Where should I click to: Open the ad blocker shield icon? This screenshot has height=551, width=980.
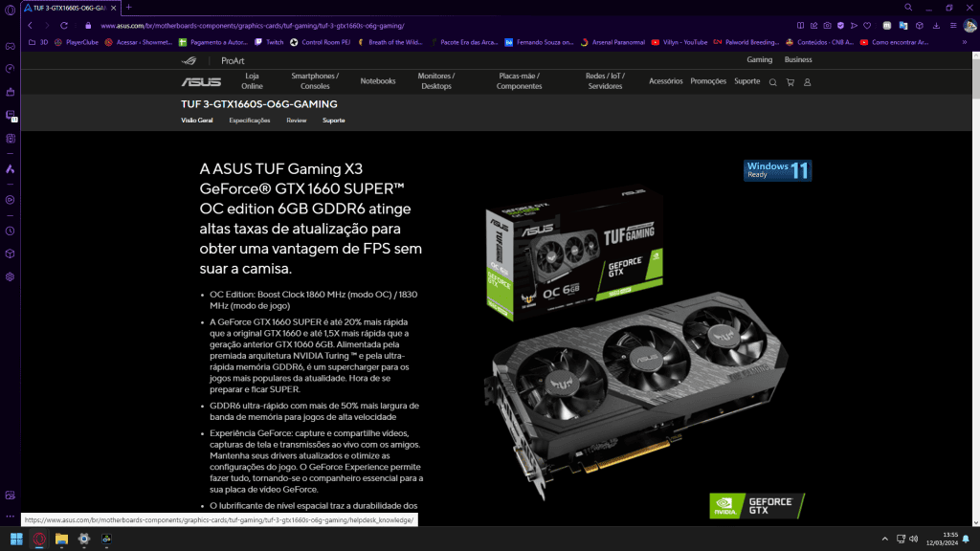tap(840, 26)
